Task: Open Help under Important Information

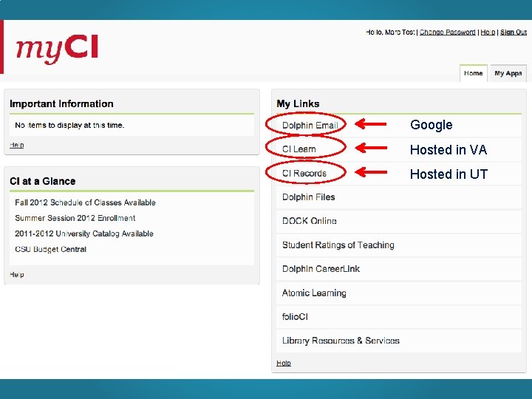Action: click(16, 145)
